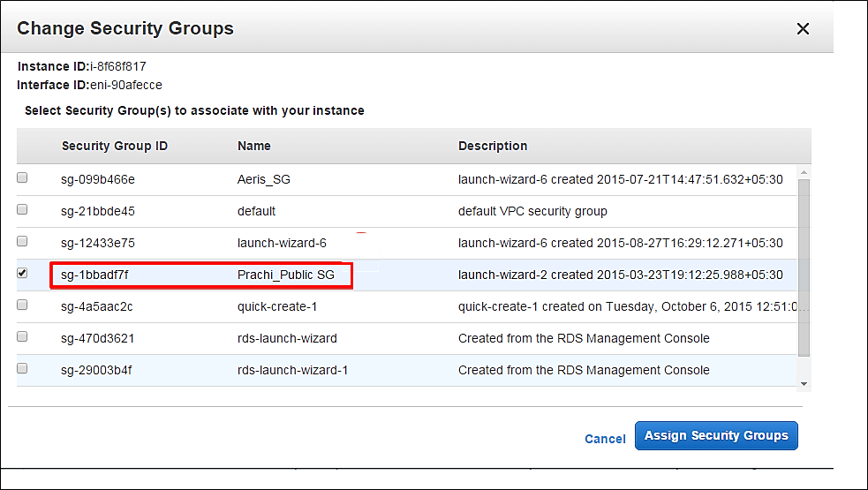868x490 pixels.
Task: Tick the quick-create-1 security group checkbox
Action: coord(23,305)
